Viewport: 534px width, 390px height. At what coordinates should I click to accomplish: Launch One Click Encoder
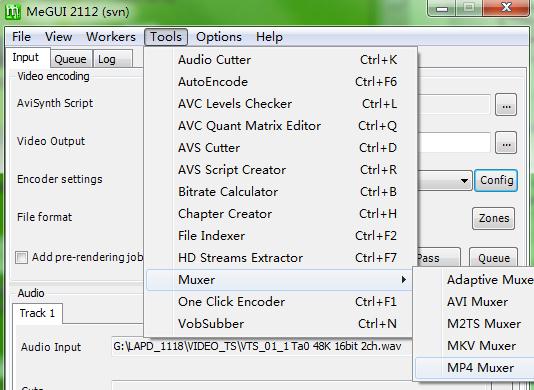[281, 302]
